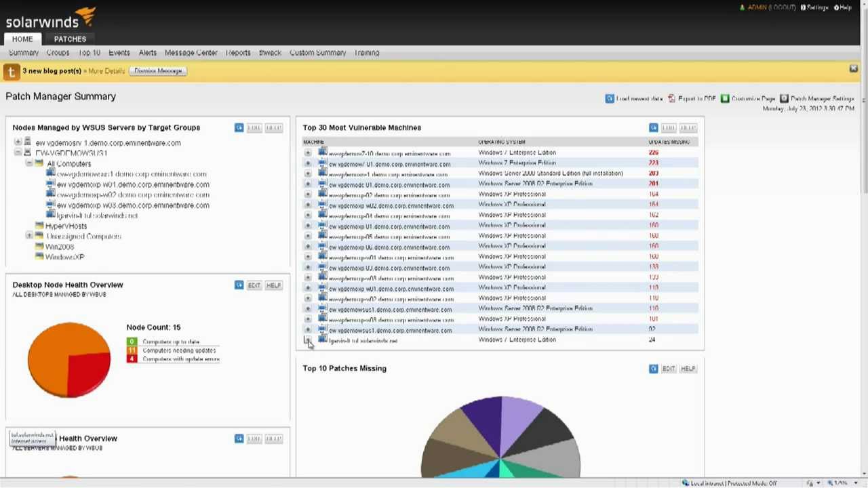The image size is (868, 488).
Task: Click the folder icon for HyperVHosts
Action: click(x=39, y=226)
